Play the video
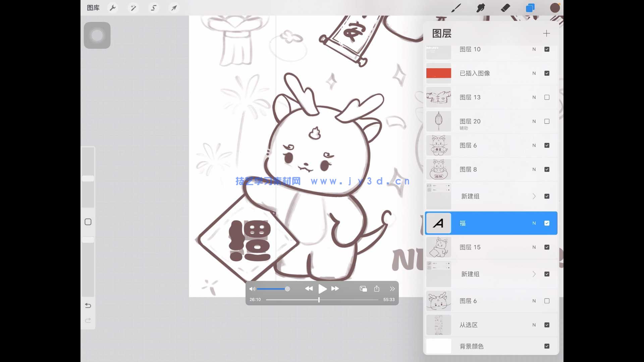The height and width of the screenshot is (362, 644). (322, 289)
